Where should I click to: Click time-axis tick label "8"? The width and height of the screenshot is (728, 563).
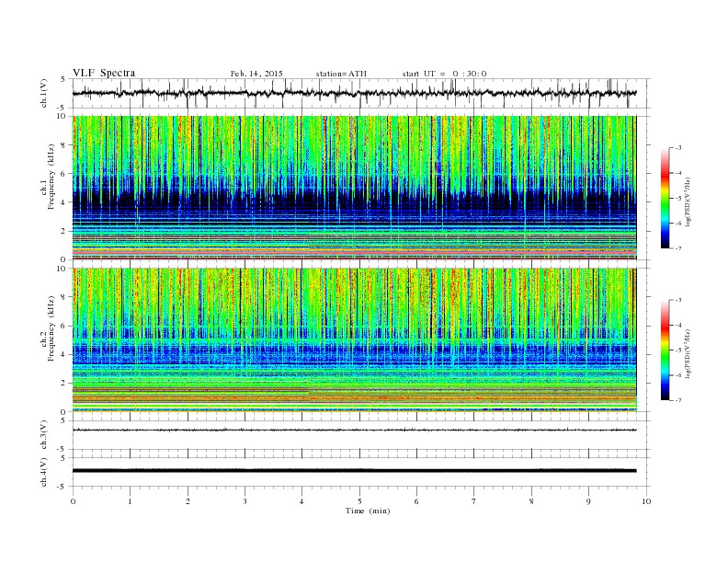[531, 501]
